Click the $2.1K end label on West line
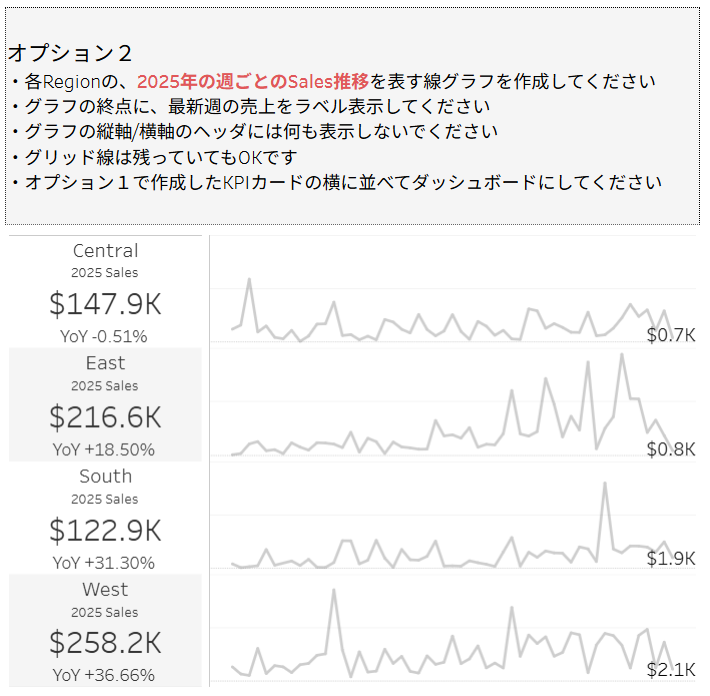Viewport: 710px width, 696px height. 670,670
